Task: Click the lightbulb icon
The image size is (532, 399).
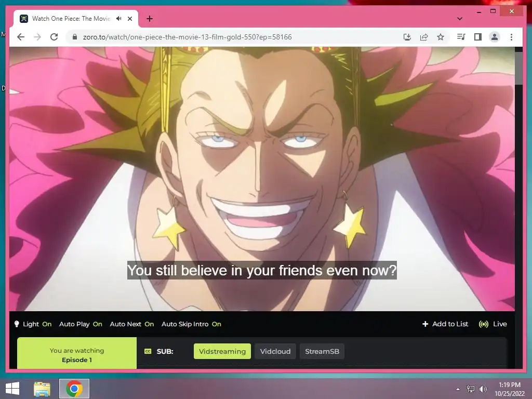Action: (x=17, y=324)
